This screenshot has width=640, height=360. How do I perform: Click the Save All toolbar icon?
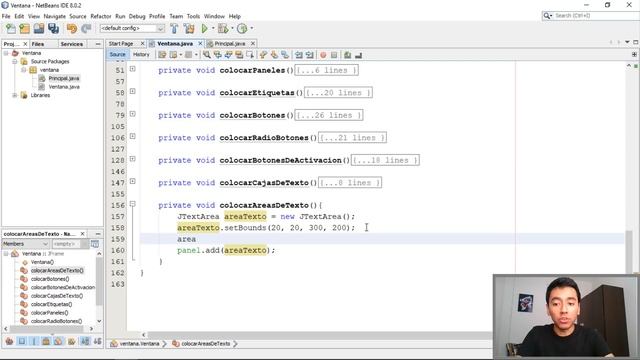53,29
